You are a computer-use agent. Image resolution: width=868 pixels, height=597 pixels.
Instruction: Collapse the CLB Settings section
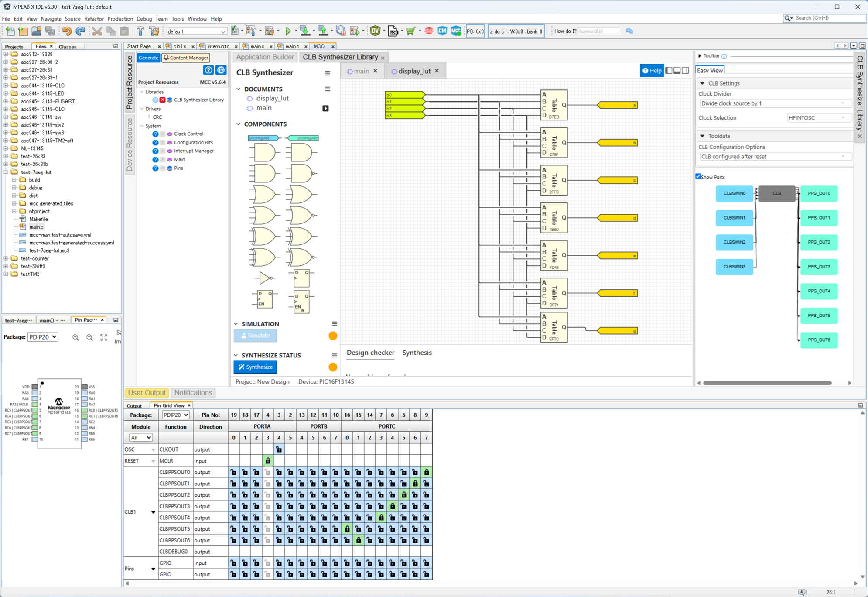702,83
